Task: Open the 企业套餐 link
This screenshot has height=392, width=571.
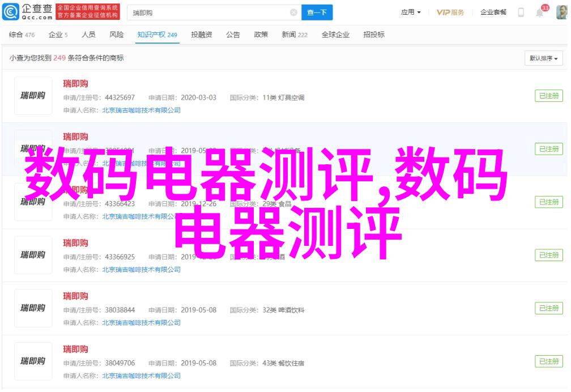Action: point(493,12)
